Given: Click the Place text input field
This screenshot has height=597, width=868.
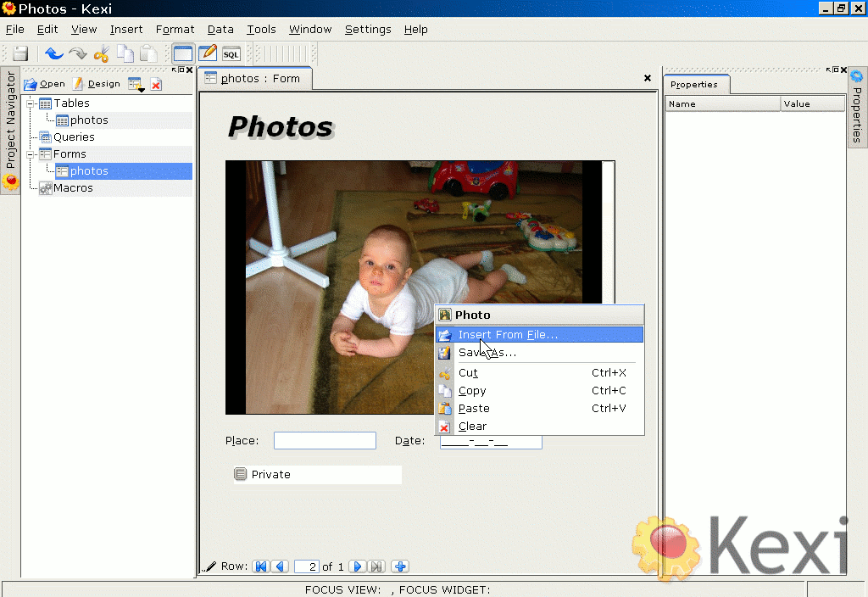Looking at the screenshot, I should (x=325, y=441).
